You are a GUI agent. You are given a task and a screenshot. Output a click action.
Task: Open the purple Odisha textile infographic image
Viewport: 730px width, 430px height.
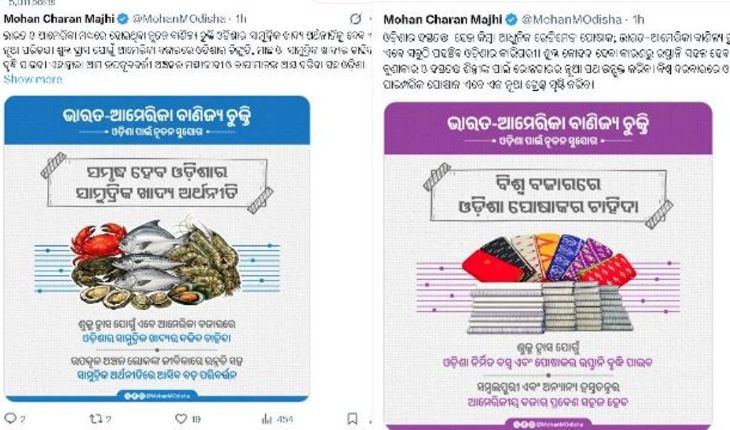548,265
